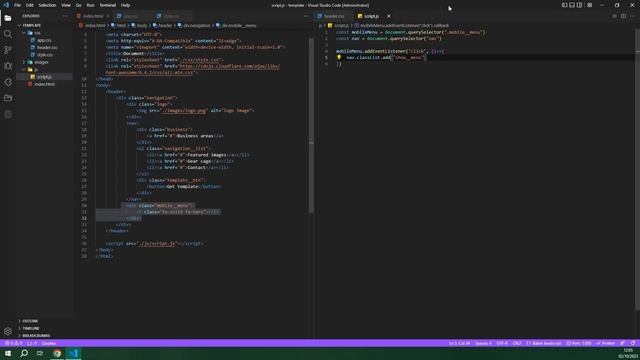Viewport: 640px width, 360px height.
Task: Open the Manage gear in activity bar
Action: (8, 331)
